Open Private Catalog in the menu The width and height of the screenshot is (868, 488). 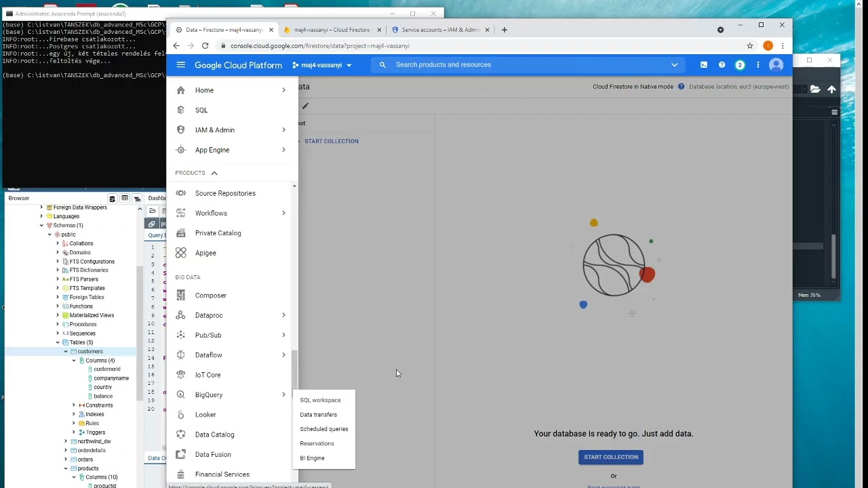[x=218, y=233]
